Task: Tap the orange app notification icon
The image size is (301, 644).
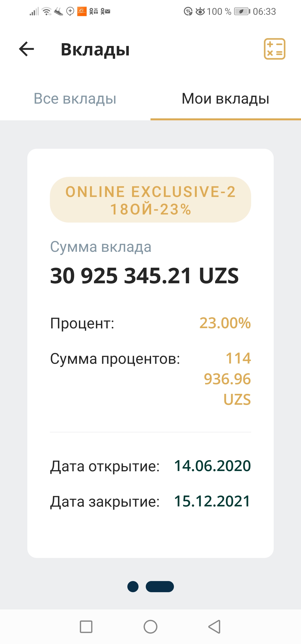Action: click(82, 11)
